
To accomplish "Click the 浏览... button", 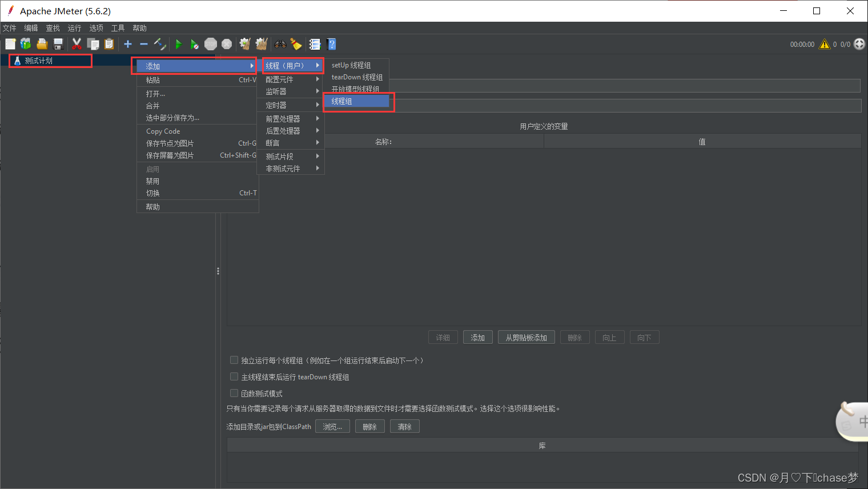I will point(332,427).
